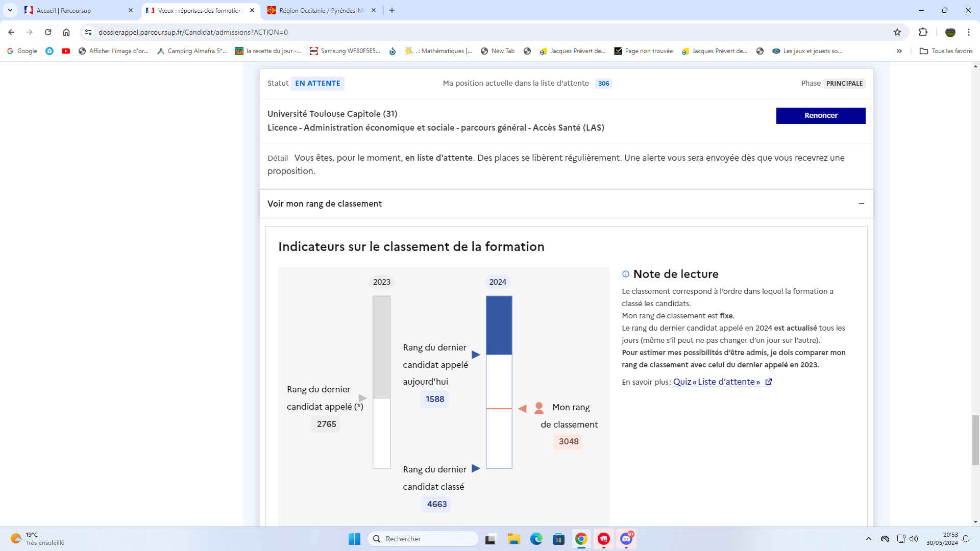
Task: Click the 4663 last ranked value
Action: pyautogui.click(x=436, y=504)
